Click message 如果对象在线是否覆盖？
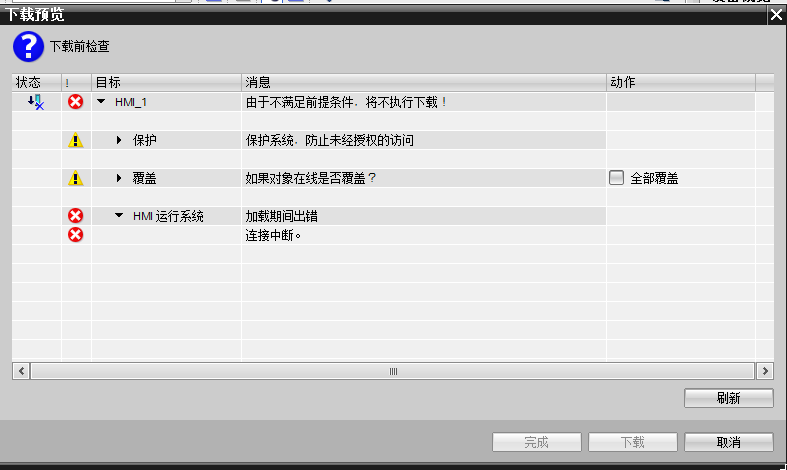 (x=311, y=178)
